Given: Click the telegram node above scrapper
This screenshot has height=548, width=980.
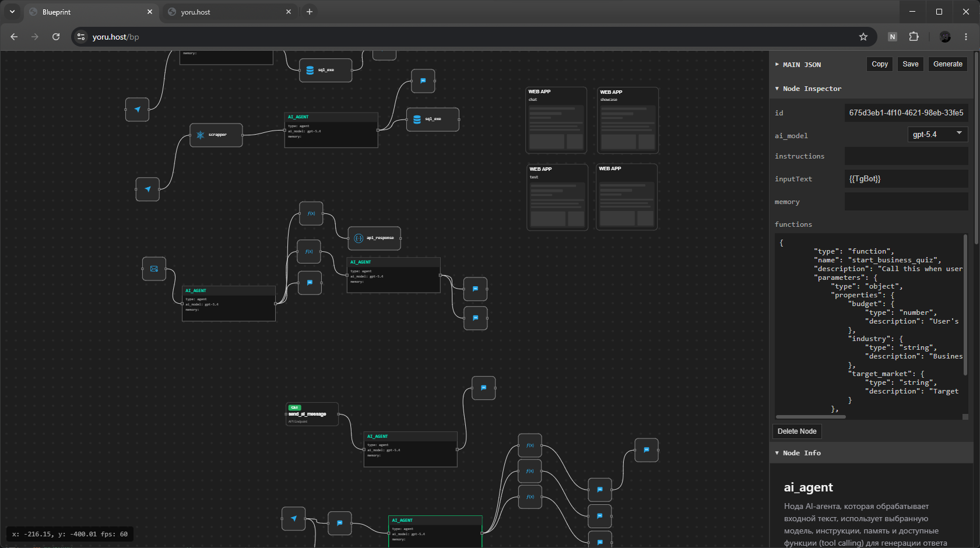Looking at the screenshot, I should tap(137, 110).
